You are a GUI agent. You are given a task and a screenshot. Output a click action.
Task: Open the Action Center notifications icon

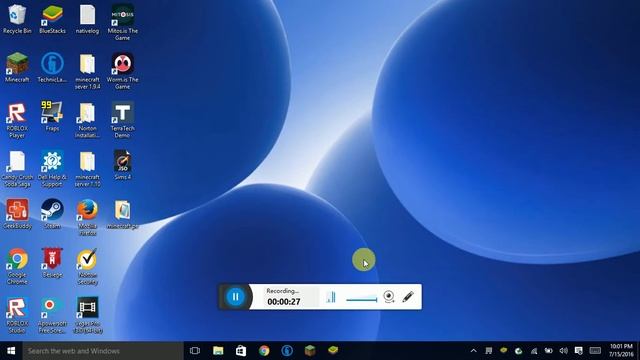pos(579,351)
